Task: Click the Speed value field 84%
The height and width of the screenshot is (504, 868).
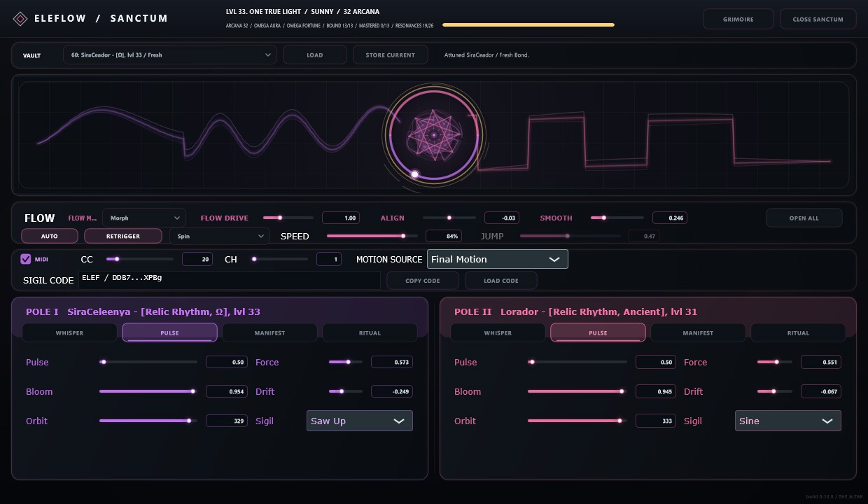Action: pos(444,236)
